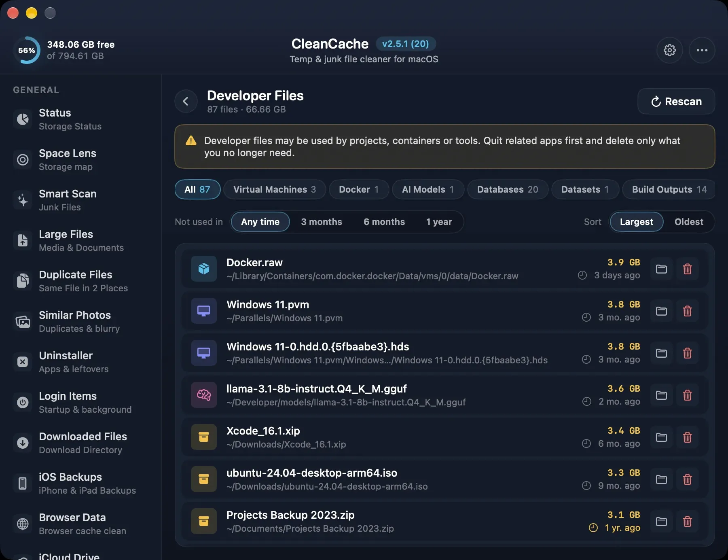Switch to Databases 20 category
This screenshot has width=728, height=560.
[x=508, y=189]
